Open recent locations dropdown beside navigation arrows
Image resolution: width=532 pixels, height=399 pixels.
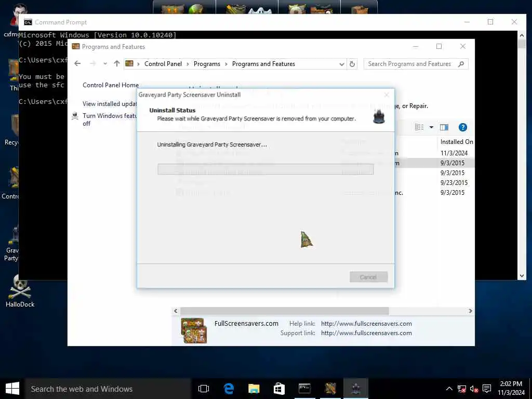coord(105,64)
